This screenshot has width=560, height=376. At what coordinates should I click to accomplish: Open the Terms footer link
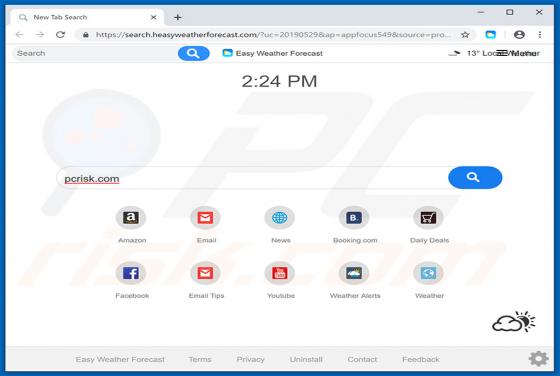pyautogui.click(x=200, y=360)
